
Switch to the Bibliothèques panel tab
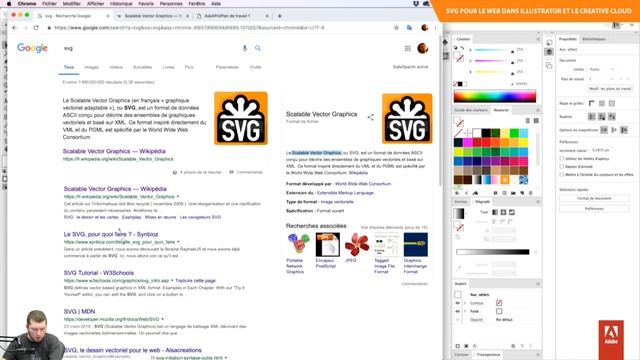coord(594,39)
